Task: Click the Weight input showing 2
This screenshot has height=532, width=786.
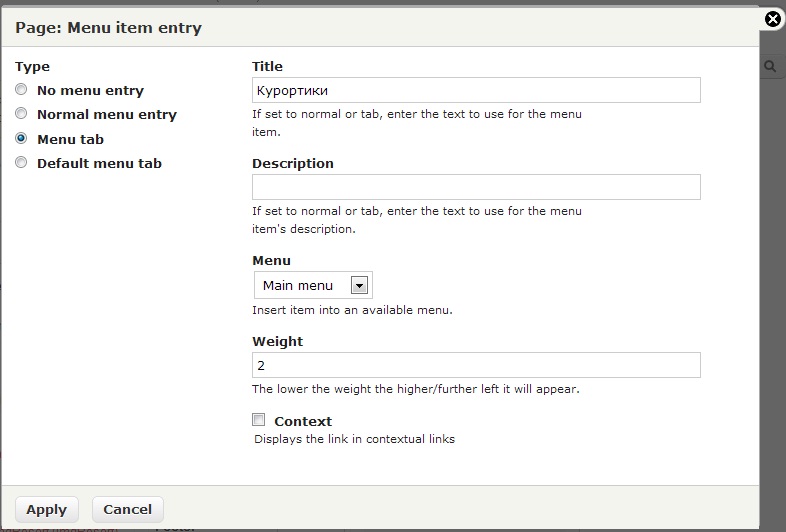Action: coord(476,365)
